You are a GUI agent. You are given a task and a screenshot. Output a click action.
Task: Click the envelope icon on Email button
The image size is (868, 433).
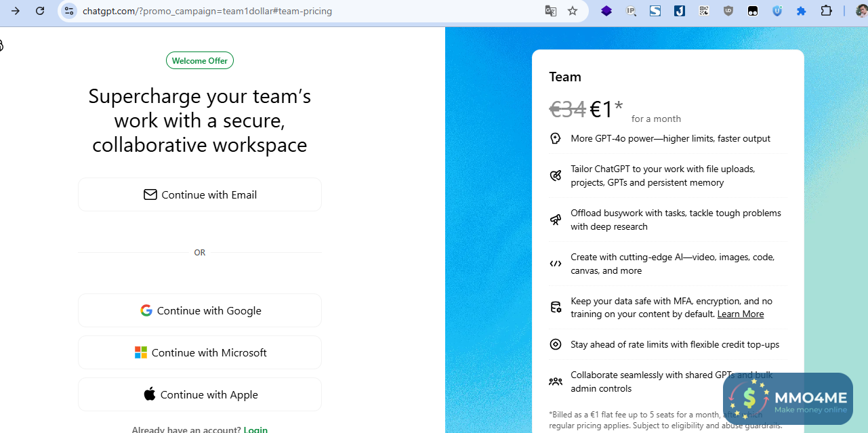(150, 194)
